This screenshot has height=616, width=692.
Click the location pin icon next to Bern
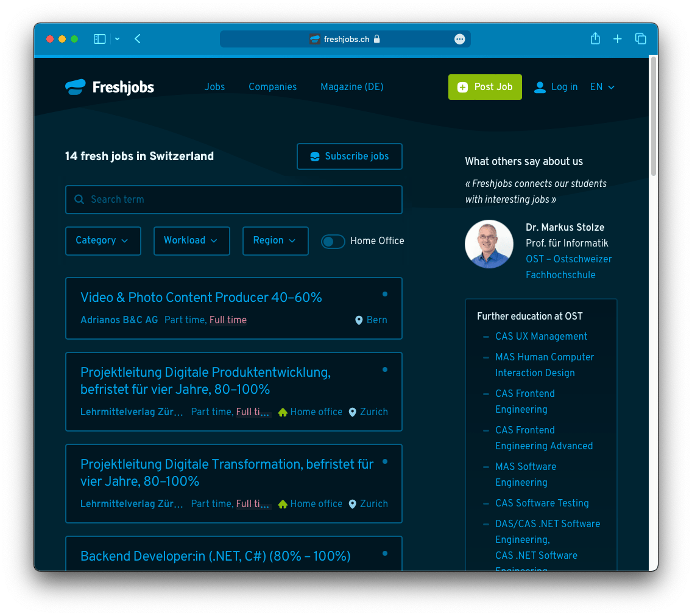(358, 320)
